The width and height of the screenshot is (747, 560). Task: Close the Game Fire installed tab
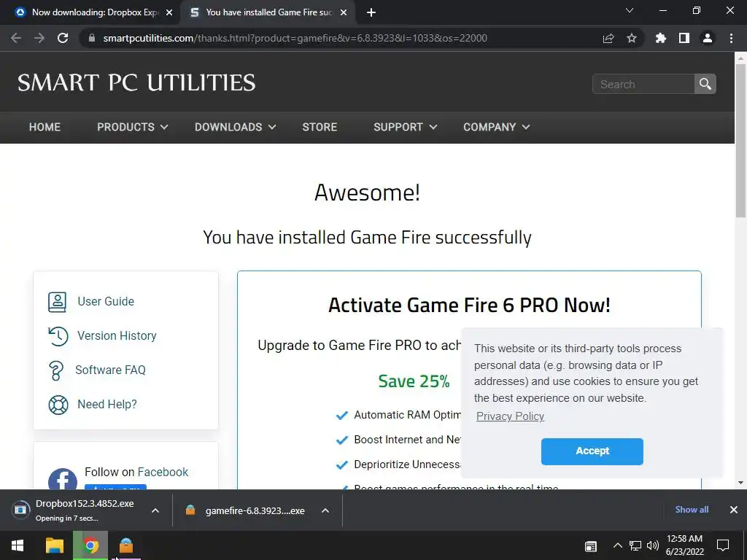(344, 12)
